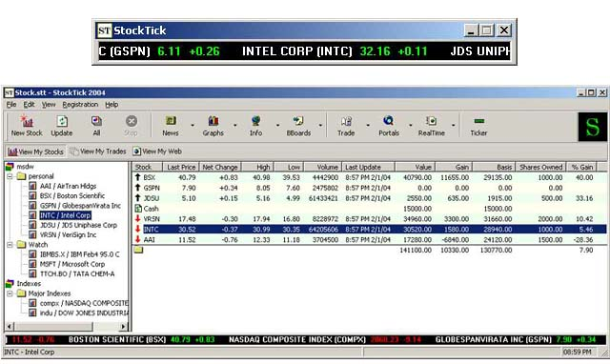Select GSPN / GlobespanVirata Inc tree item
The height and width of the screenshot is (364, 610).
click(80, 205)
